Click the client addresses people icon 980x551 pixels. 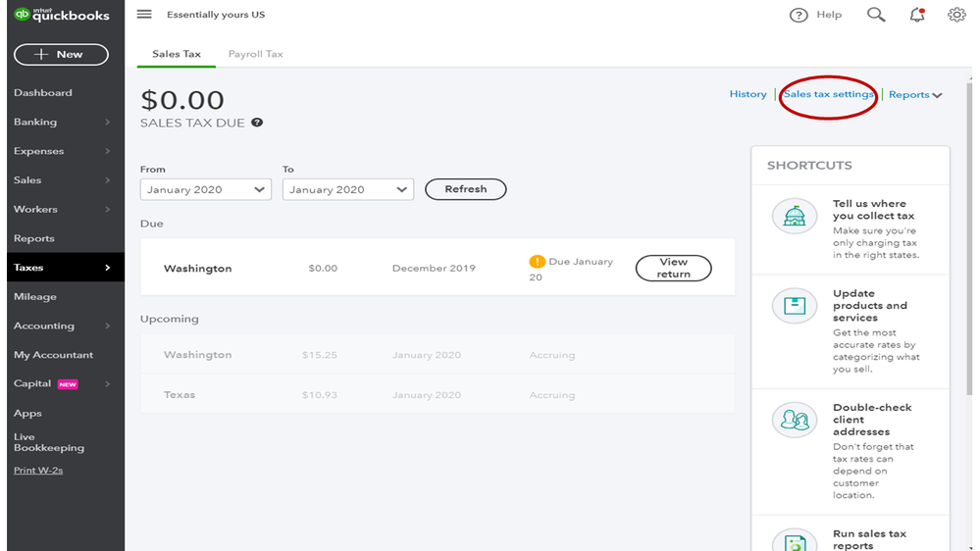click(x=794, y=421)
